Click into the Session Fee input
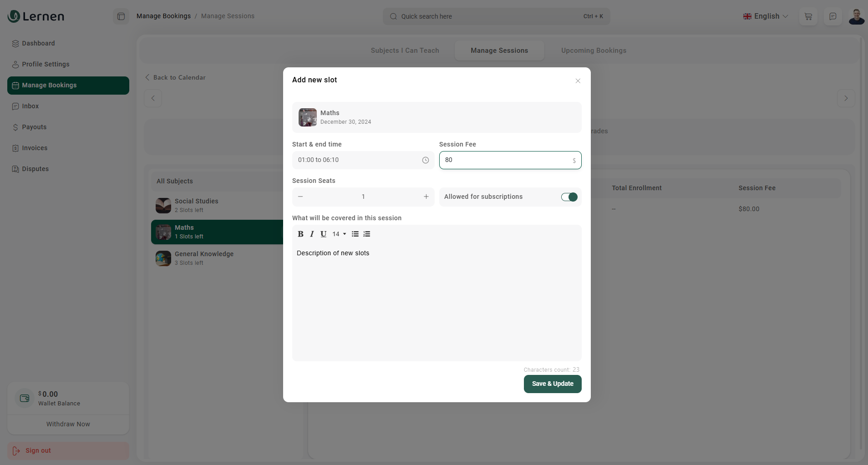 [505, 160]
